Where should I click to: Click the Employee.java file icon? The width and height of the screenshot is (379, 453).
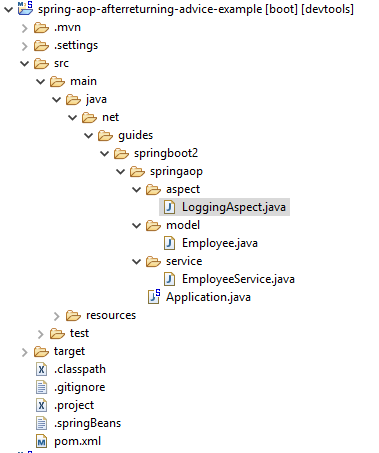coord(169,243)
